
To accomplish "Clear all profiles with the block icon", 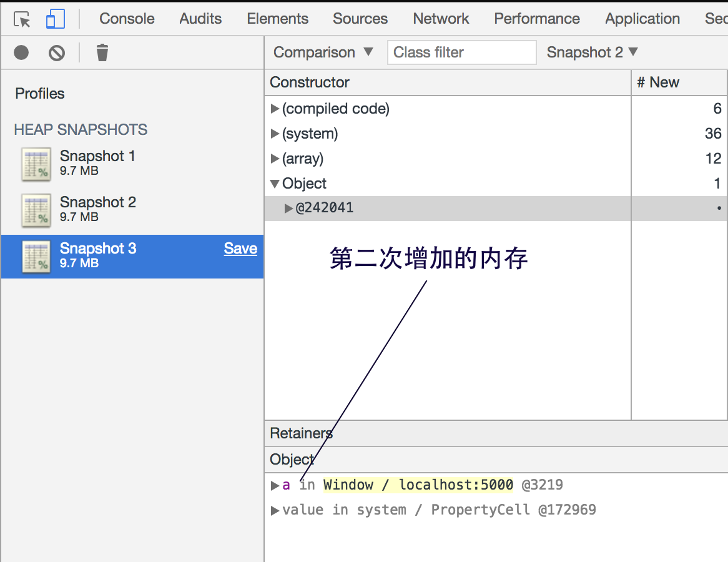I will click(x=56, y=52).
